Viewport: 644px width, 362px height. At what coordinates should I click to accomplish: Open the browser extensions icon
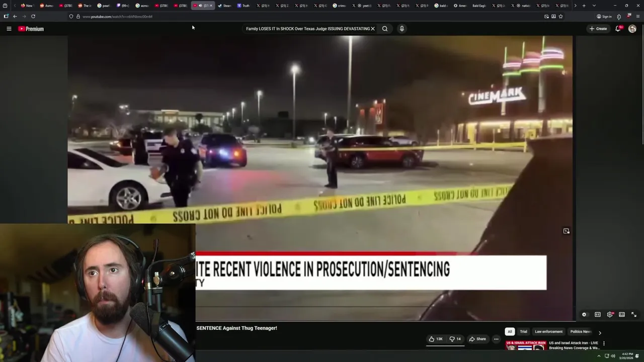pyautogui.click(x=619, y=17)
